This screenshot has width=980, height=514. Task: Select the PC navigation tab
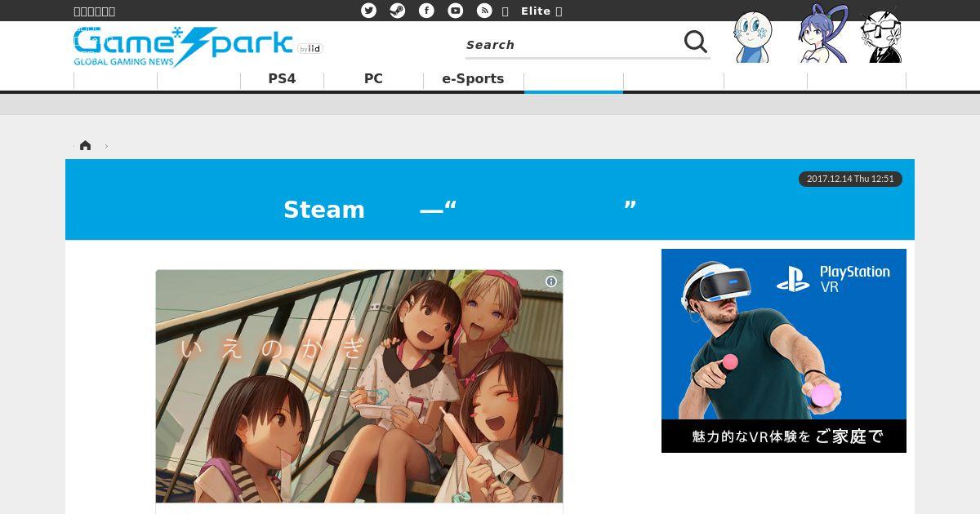373,79
